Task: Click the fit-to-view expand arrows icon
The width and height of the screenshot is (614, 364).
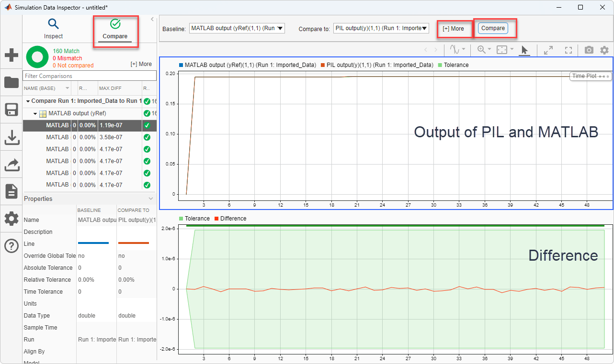Action: pyautogui.click(x=548, y=50)
